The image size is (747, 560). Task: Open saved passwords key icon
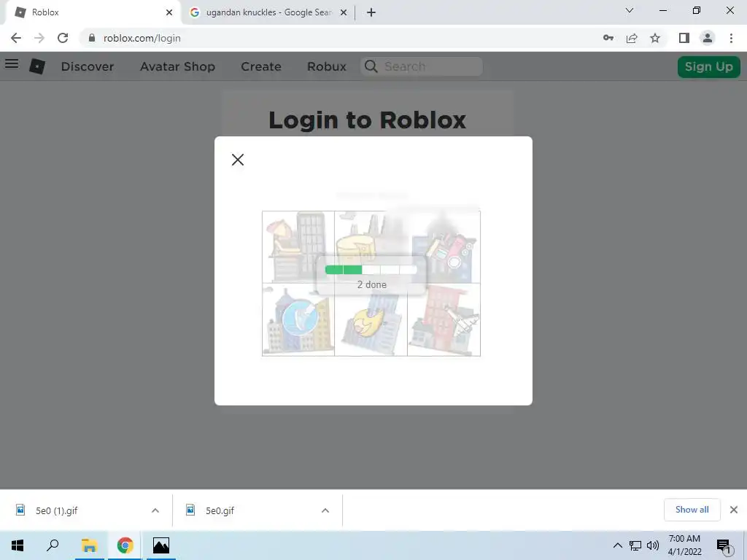608,38
